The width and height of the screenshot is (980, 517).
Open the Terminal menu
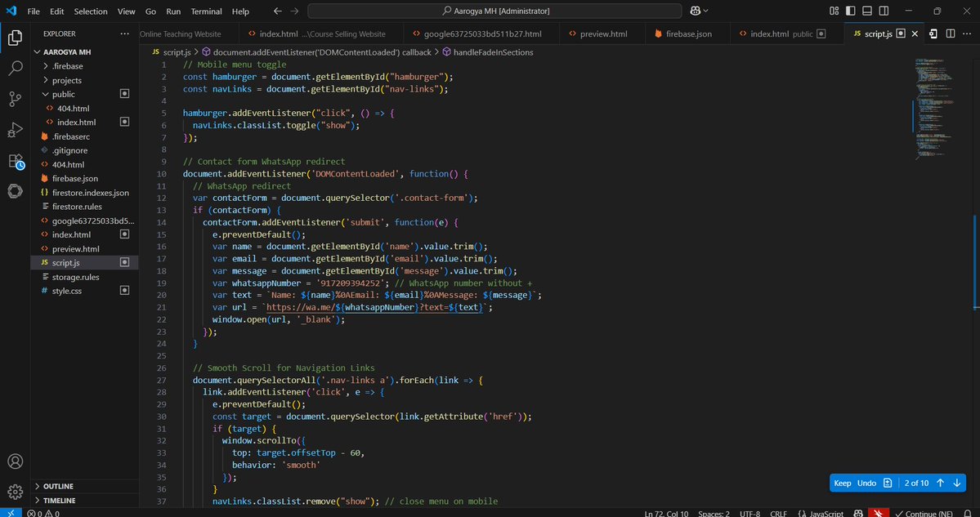(x=206, y=11)
